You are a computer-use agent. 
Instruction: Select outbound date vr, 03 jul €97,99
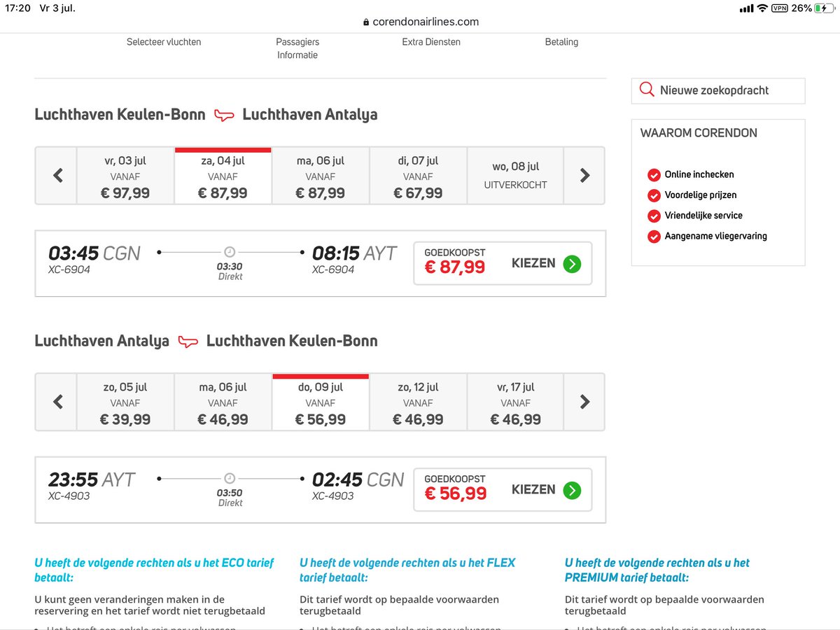[x=125, y=176]
